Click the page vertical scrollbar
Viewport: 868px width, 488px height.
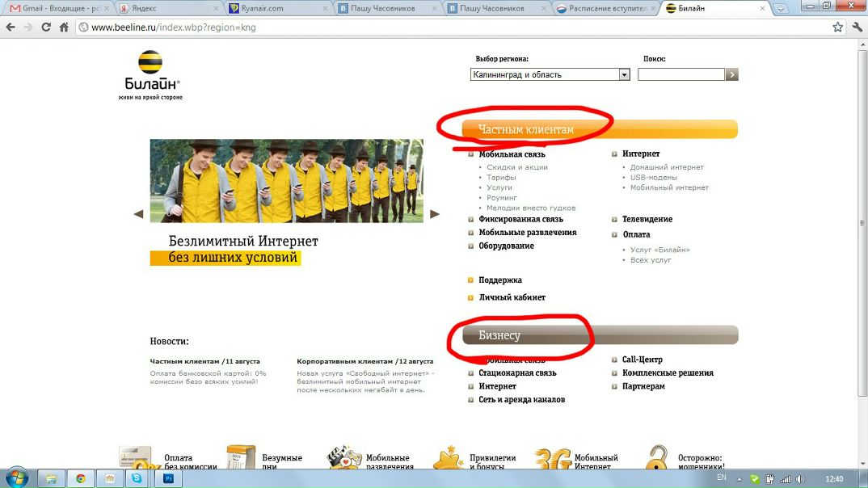pos(862,223)
